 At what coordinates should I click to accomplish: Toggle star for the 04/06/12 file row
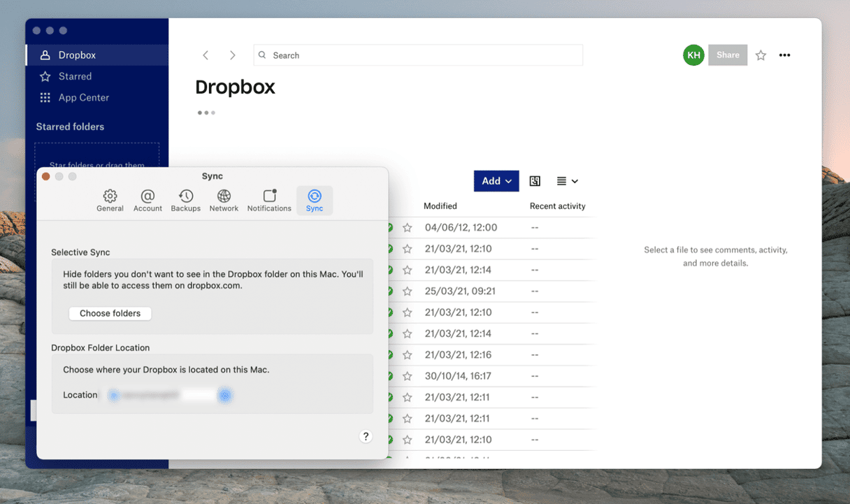click(x=408, y=228)
